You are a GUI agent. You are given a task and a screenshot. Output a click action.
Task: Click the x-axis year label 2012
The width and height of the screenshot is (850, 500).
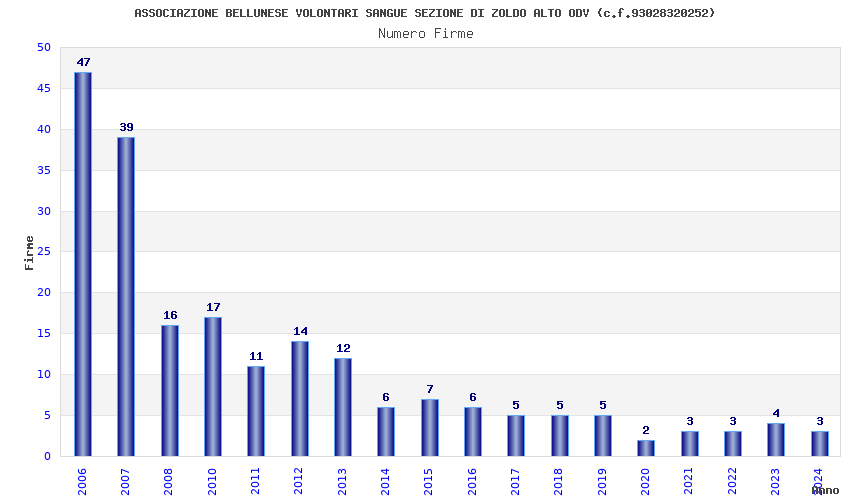(x=299, y=482)
